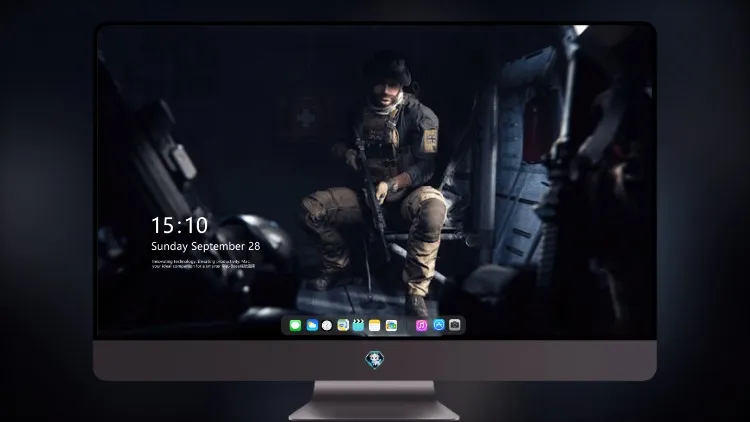Open the Clock app in dock

(327, 325)
